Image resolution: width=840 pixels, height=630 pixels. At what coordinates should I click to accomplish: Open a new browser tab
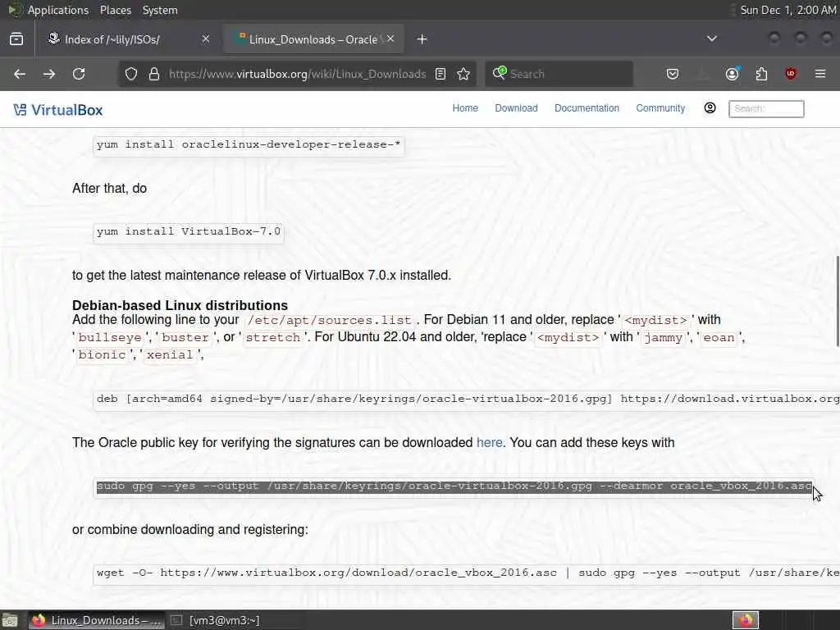click(x=422, y=39)
